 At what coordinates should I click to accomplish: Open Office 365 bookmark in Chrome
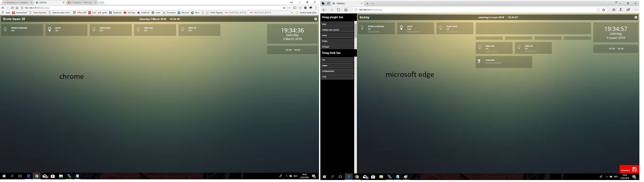(80, 13)
